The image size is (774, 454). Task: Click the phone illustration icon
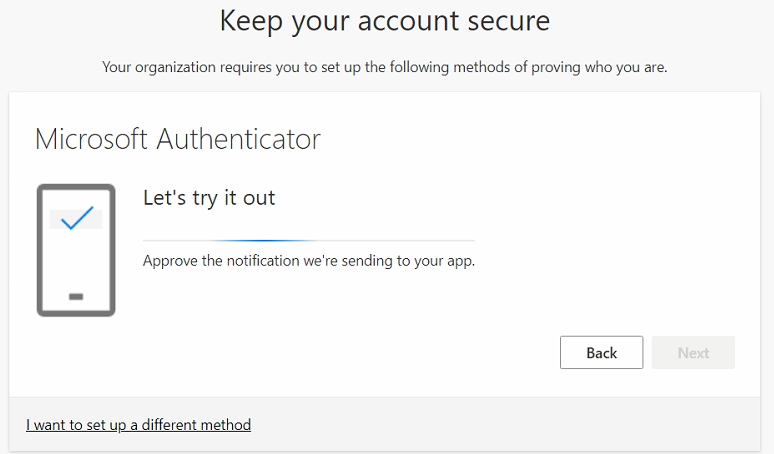[x=75, y=250]
